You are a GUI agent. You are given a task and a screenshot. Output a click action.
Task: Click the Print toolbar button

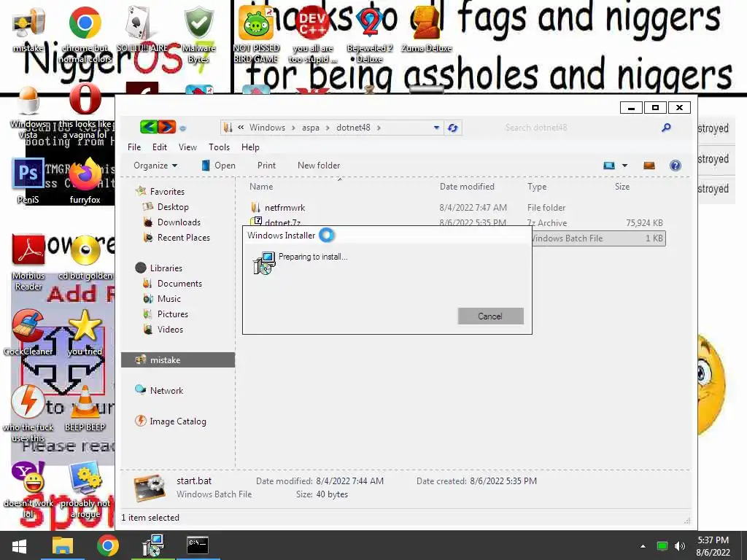(x=266, y=166)
